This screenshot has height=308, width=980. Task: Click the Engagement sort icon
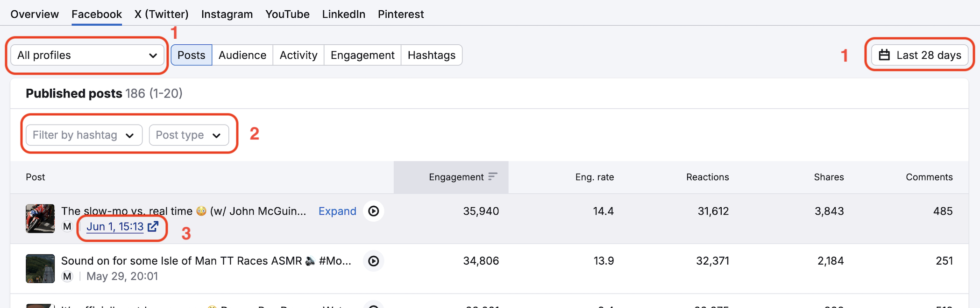pyautogui.click(x=492, y=177)
